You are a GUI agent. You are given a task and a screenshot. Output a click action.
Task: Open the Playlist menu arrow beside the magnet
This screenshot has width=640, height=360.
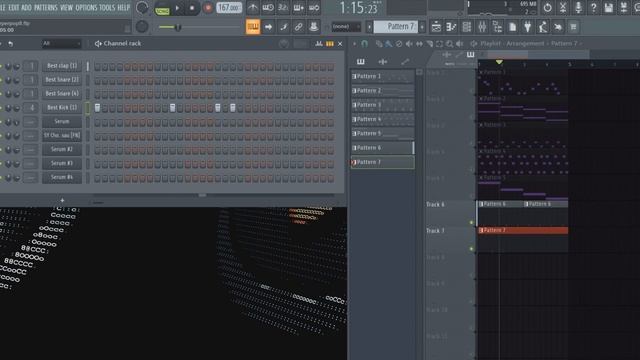click(x=354, y=44)
